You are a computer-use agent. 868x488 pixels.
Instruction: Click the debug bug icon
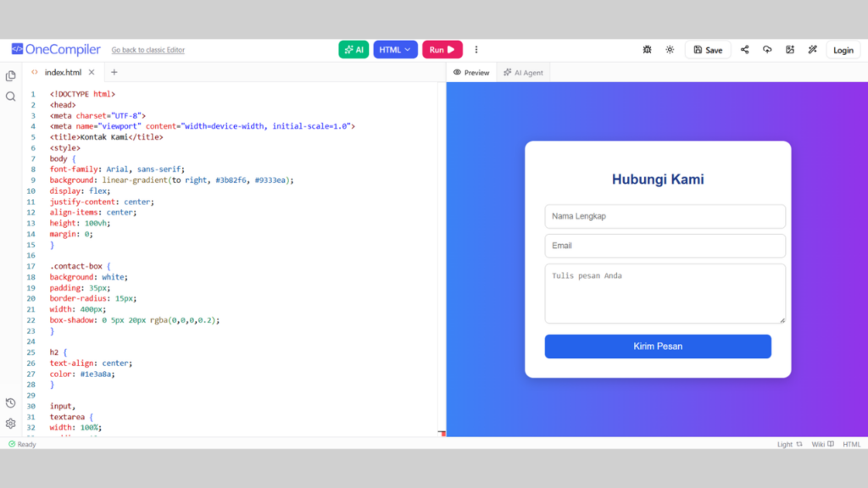[647, 50]
